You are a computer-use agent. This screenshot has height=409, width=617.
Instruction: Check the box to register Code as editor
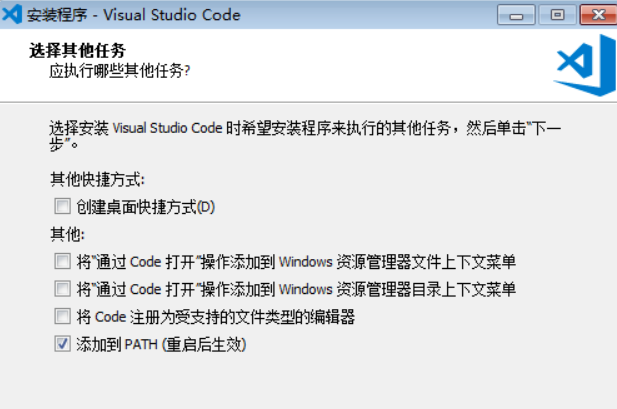62,318
